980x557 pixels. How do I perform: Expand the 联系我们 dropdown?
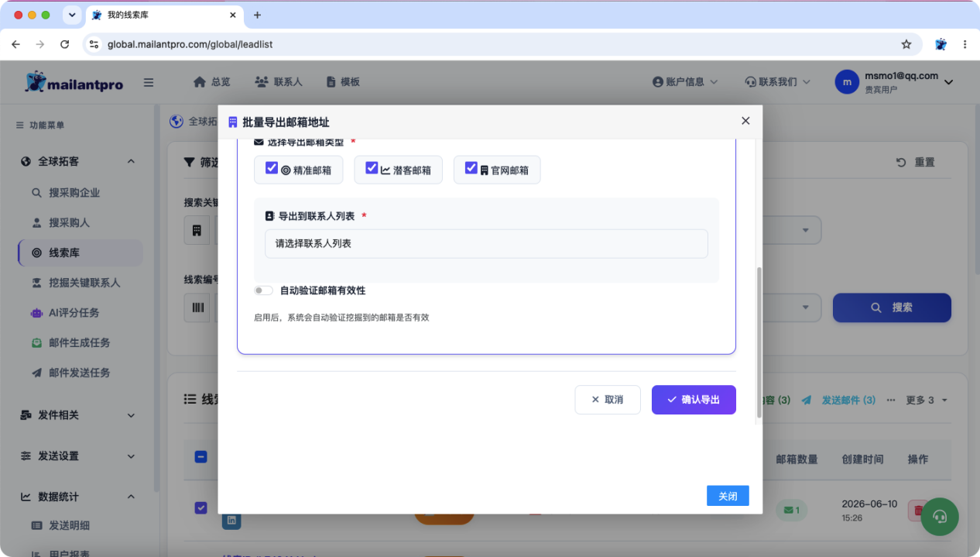point(777,81)
